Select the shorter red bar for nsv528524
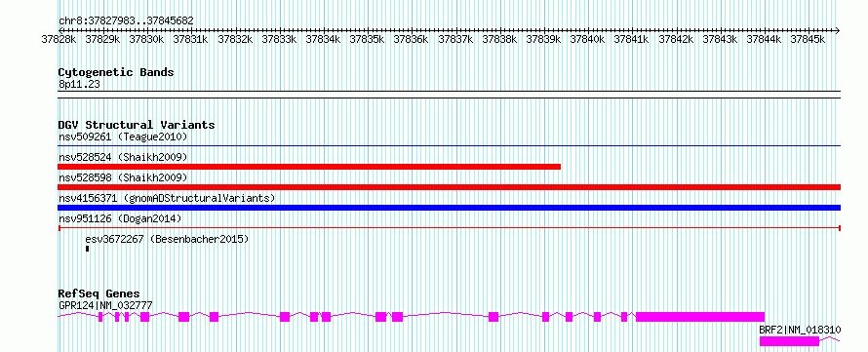The image size is (868, 352). point(309,167)
